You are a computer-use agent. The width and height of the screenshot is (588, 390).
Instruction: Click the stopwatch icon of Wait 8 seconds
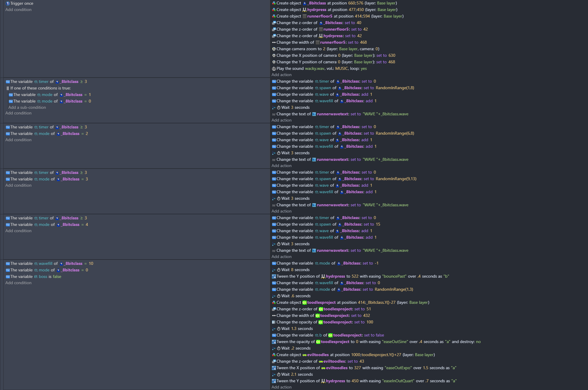pos(279,270)
